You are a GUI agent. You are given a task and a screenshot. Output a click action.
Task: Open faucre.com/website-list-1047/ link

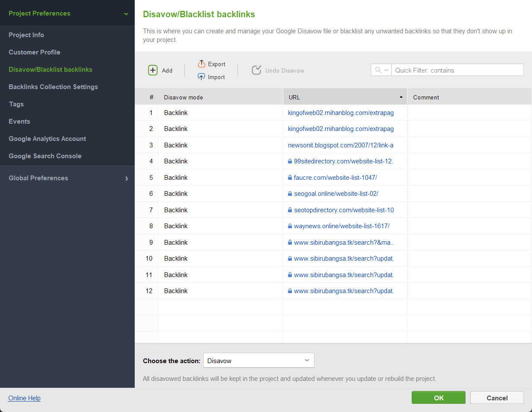pyautogui.click(x=336, y=178)
